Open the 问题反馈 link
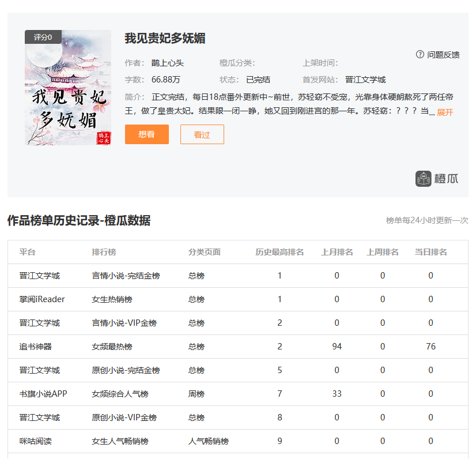 tap(443, 55)
